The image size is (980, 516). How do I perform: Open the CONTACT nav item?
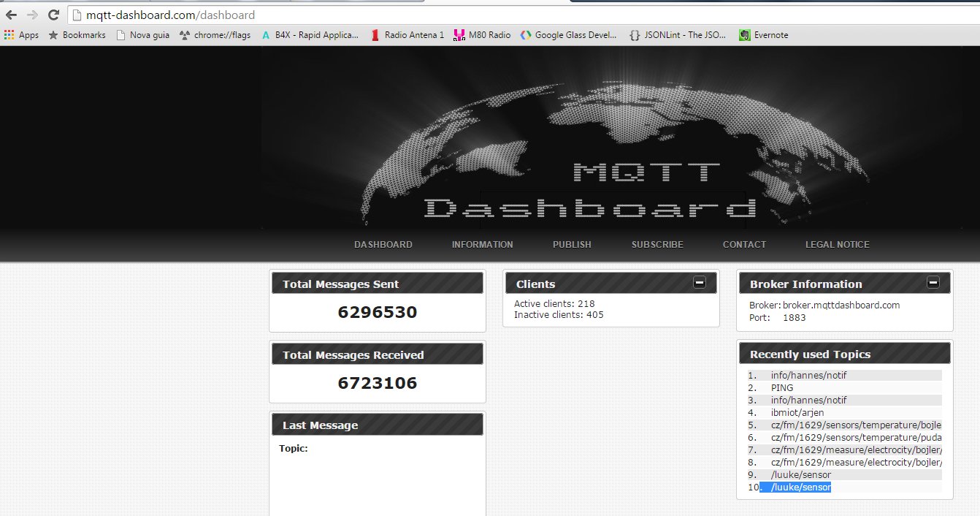[x=744, y=245]
